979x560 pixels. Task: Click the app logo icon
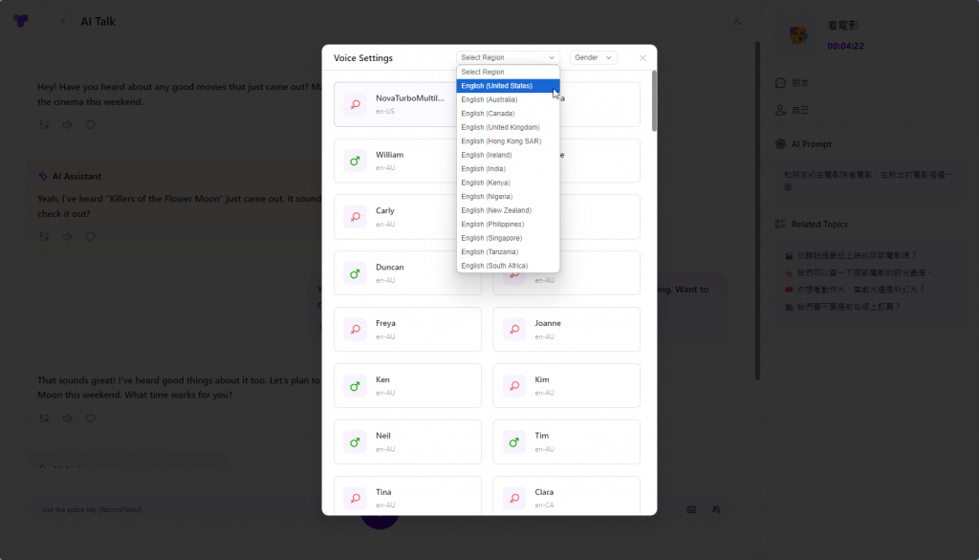click(x=21, y=21)
